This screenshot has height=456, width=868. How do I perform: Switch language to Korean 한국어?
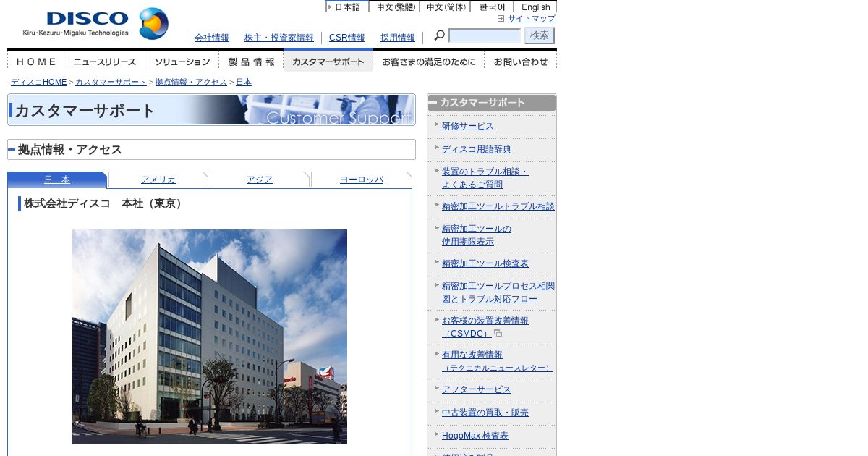(x=492, y=7)
